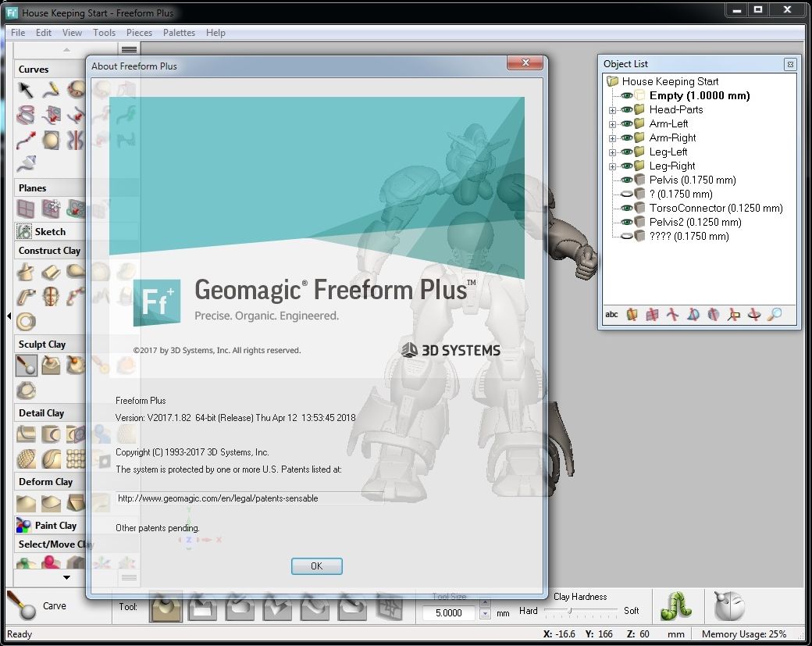Select the first Detail Clay groove tool

[x=25, y=434]
